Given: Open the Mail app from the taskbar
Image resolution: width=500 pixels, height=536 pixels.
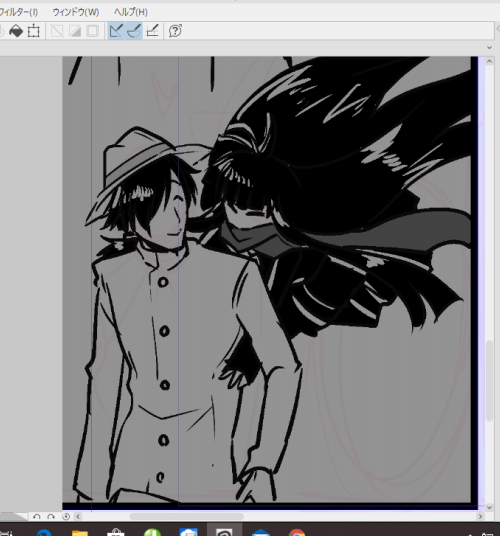Looking at the screenshot, I should pyautogui.click(x=261, y=533).
